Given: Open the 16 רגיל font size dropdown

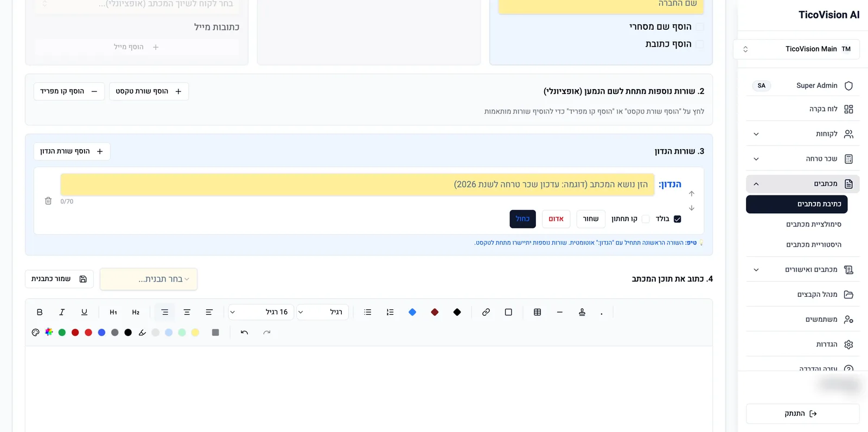Looking at the screenshot, I should [261, 312].
